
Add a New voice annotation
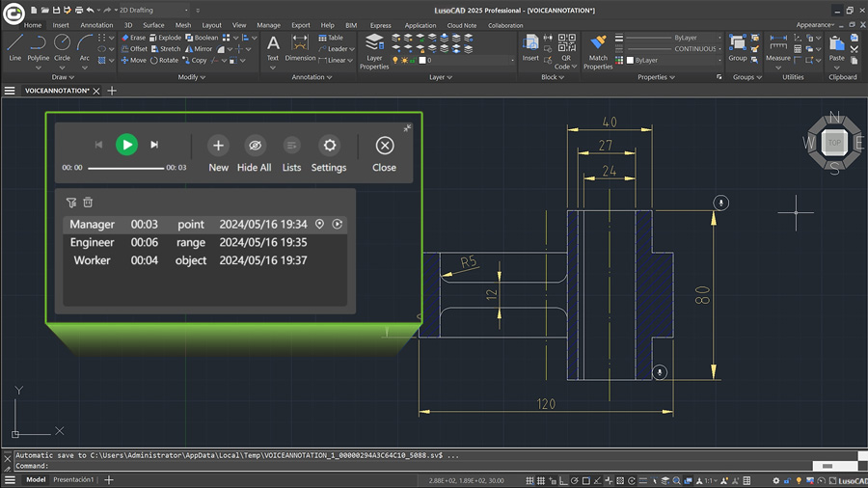coord(218,146)
